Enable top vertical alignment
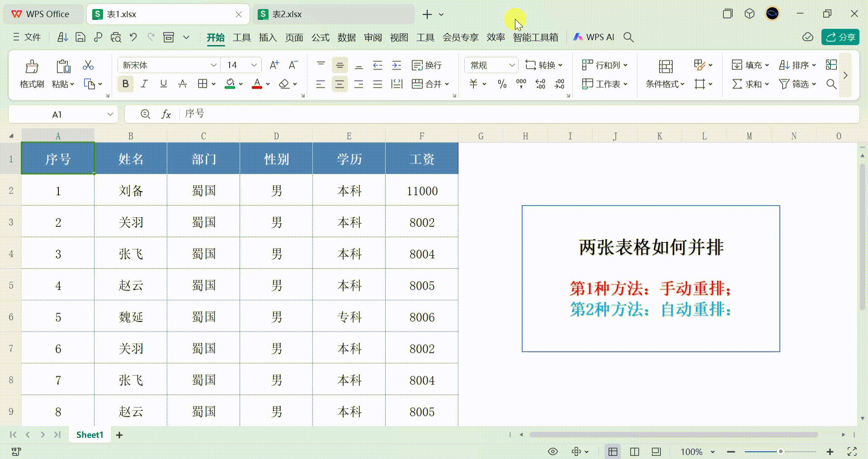 (x=321, y=65)
